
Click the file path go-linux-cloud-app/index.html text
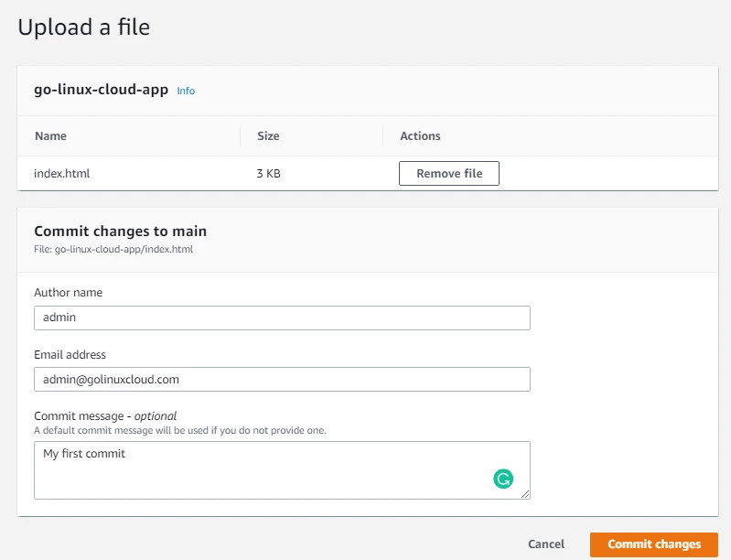coord(113,249)
